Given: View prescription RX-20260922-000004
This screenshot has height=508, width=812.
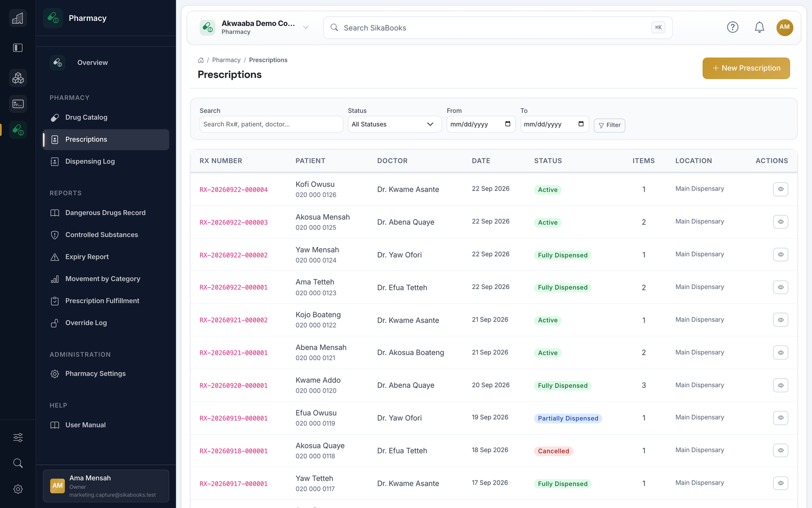Looking at the screenshot, I should pos(781,189).
